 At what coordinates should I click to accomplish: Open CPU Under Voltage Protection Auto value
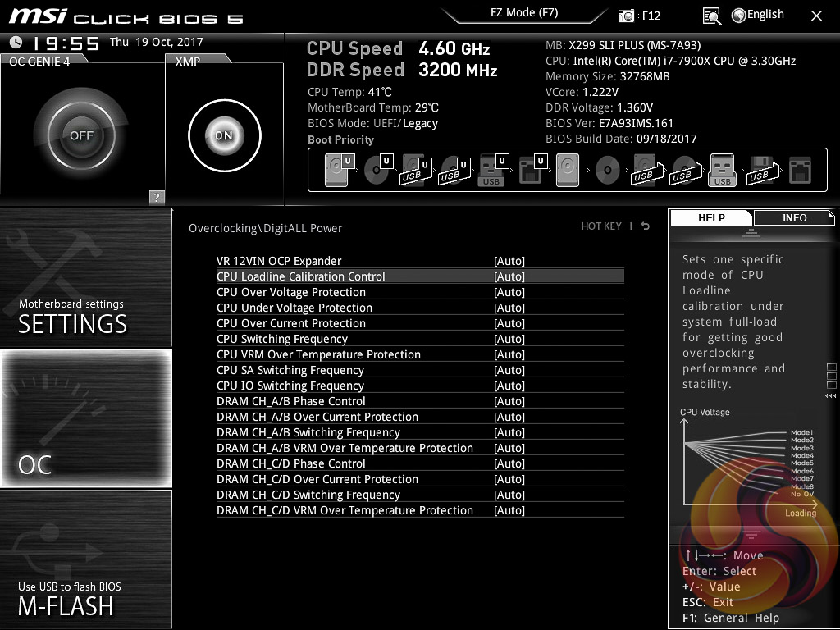tap(509, 308)
